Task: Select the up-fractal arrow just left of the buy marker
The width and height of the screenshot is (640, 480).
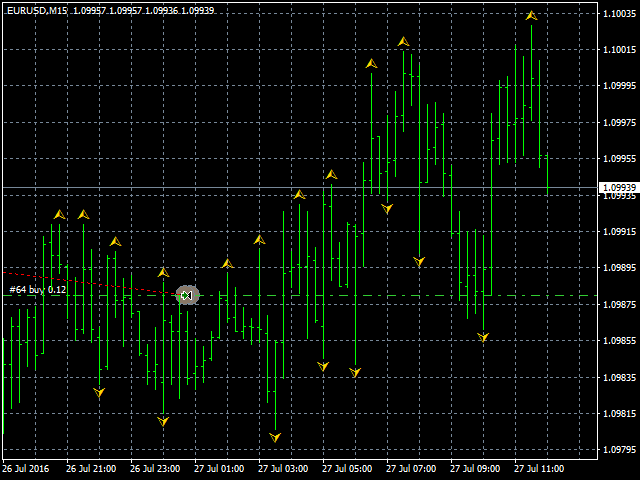Action: 163,273
